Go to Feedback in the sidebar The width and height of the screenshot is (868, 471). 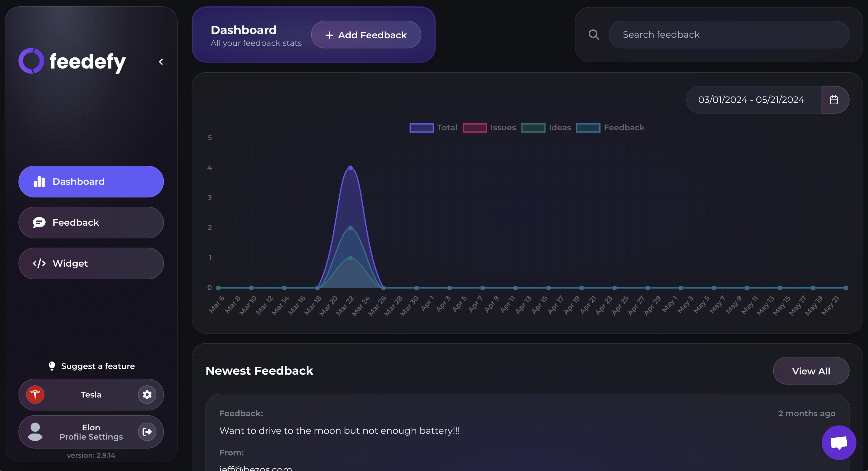[x=91, y=223]
